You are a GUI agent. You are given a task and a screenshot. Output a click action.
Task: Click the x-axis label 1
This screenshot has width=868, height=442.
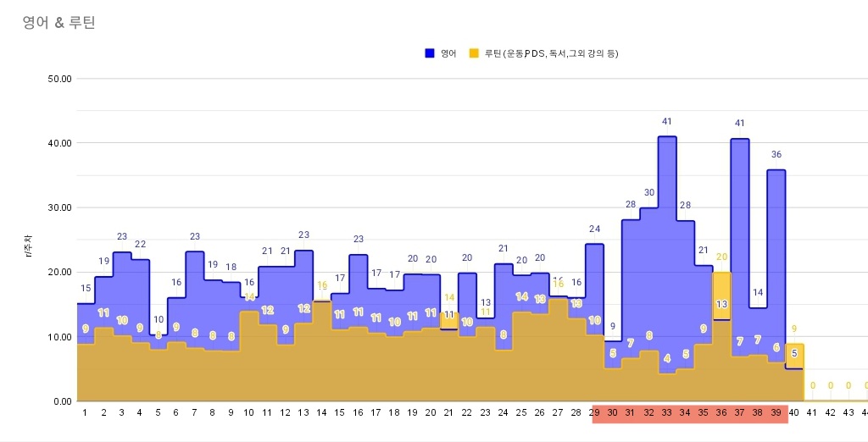(x=86, y=412)
